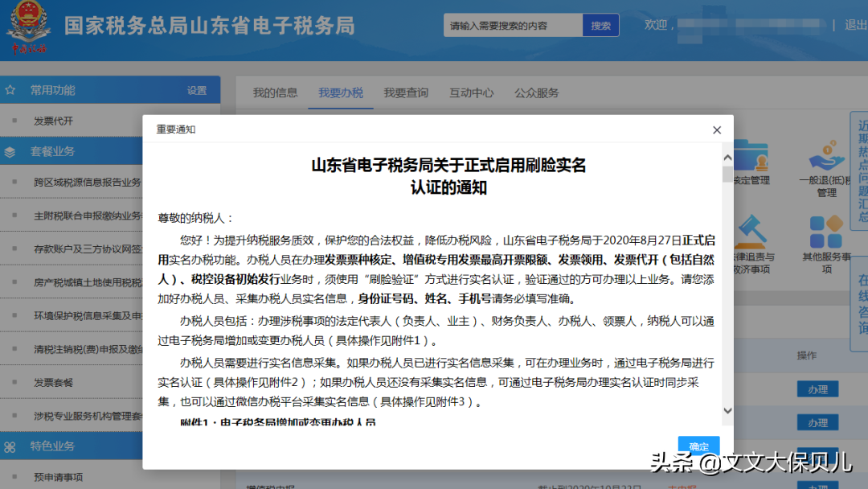
Task: Focus the search input field in header
Action: pyautogui.click(x=513, y=26)
